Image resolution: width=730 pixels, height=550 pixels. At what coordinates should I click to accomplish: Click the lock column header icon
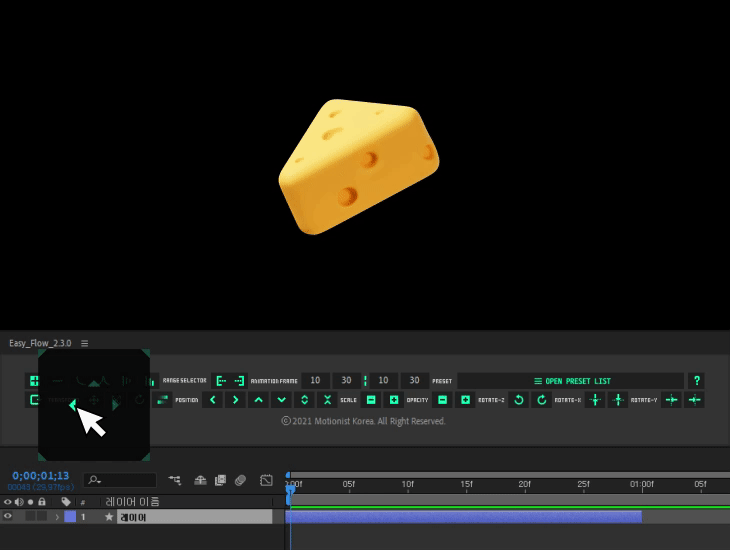(x=42, y=502)
